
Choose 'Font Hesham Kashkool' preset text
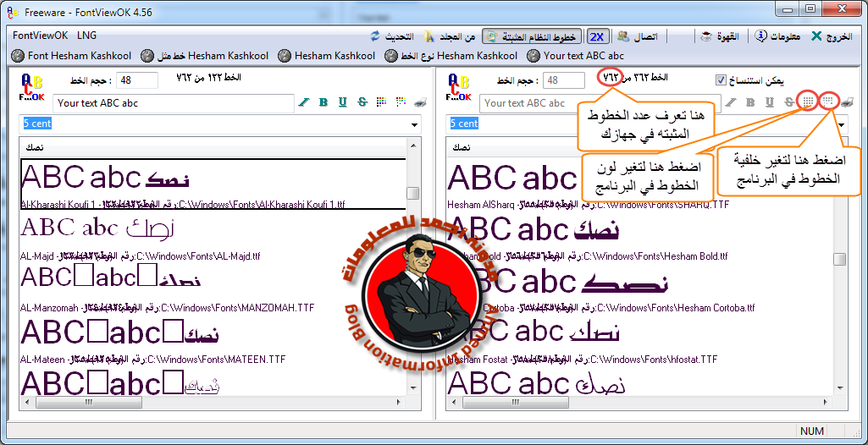tap(73, 56)
